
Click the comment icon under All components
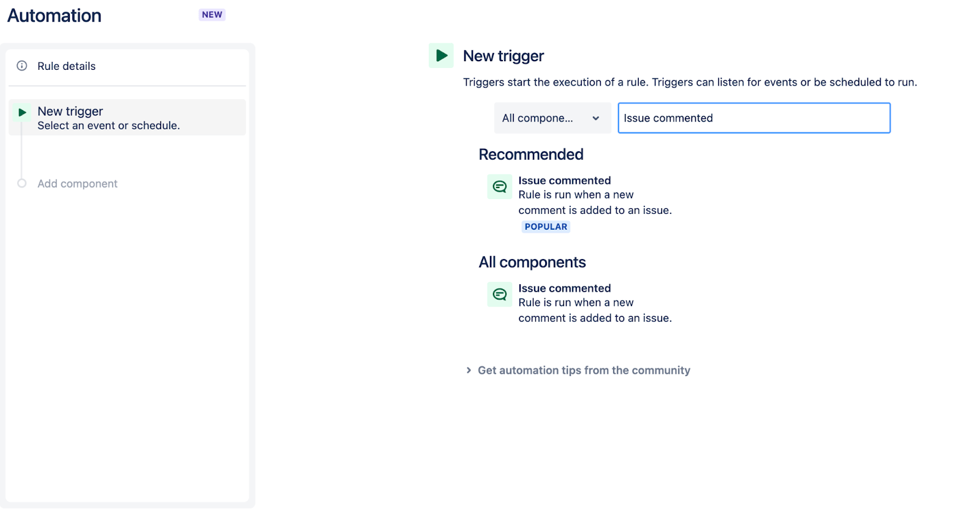[500, 295]
